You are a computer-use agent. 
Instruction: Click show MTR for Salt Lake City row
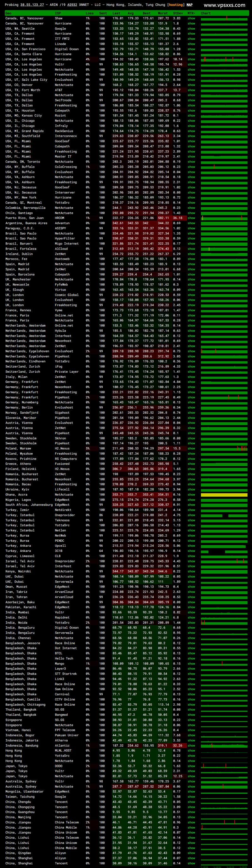(x=191, y=80)
